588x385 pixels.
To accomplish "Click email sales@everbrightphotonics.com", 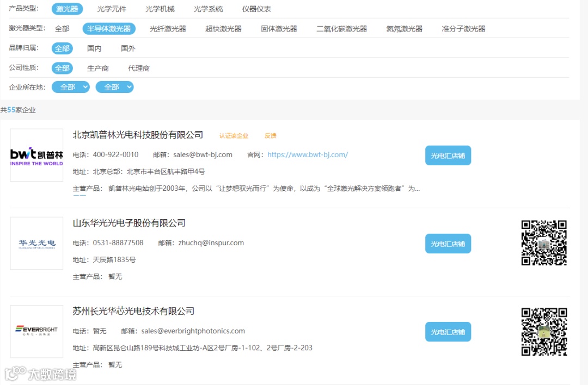I will [193, 331].
